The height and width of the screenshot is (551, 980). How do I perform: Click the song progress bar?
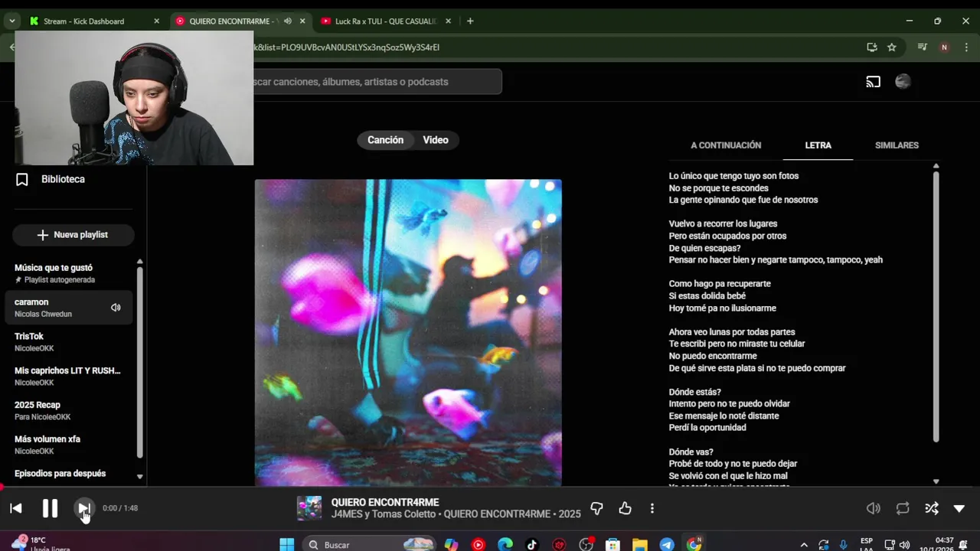(x=490, y=487)
